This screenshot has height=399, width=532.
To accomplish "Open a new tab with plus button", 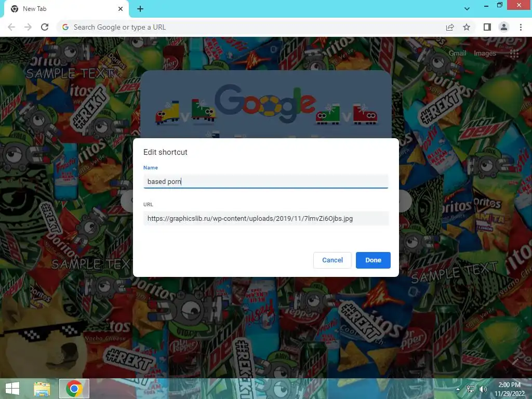I will (140, 9).
